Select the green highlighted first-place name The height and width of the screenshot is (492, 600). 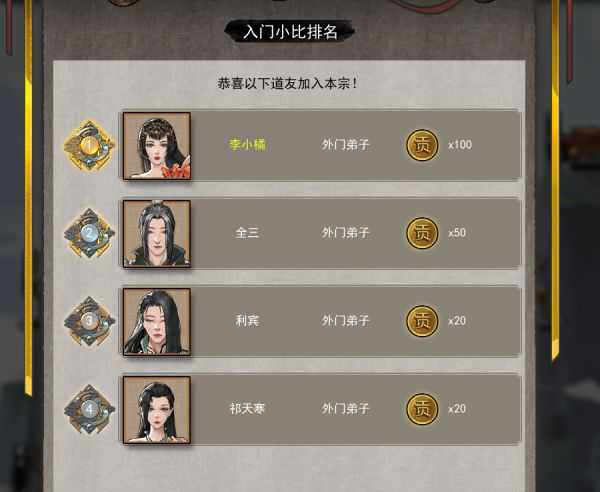247,145
